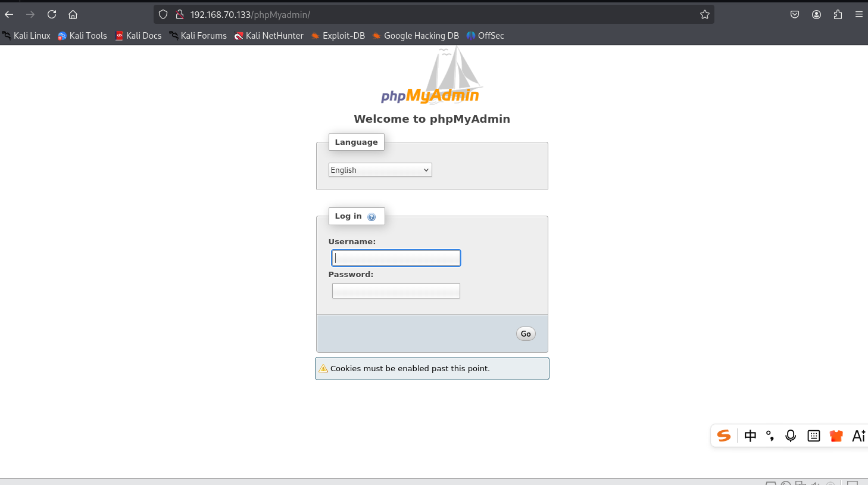Image resolution: width=868 pixels, height=485 pixels.
Task: Open the IME soft keyboard icon
Action: (x=814, y=436)
